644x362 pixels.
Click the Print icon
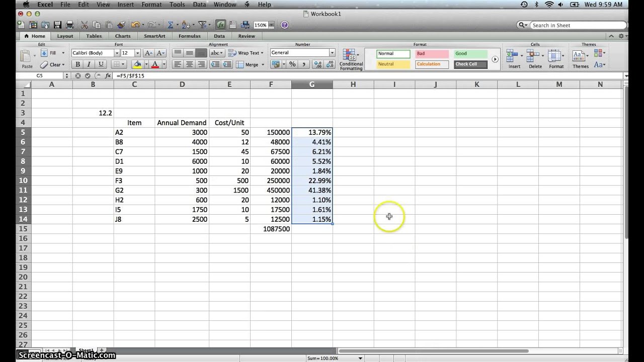pos(70,25)
